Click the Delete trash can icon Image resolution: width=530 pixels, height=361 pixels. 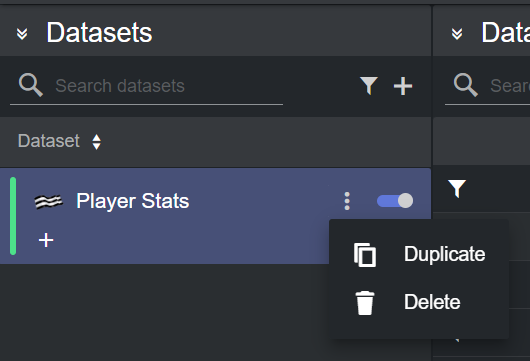click(x=365, y=303)
